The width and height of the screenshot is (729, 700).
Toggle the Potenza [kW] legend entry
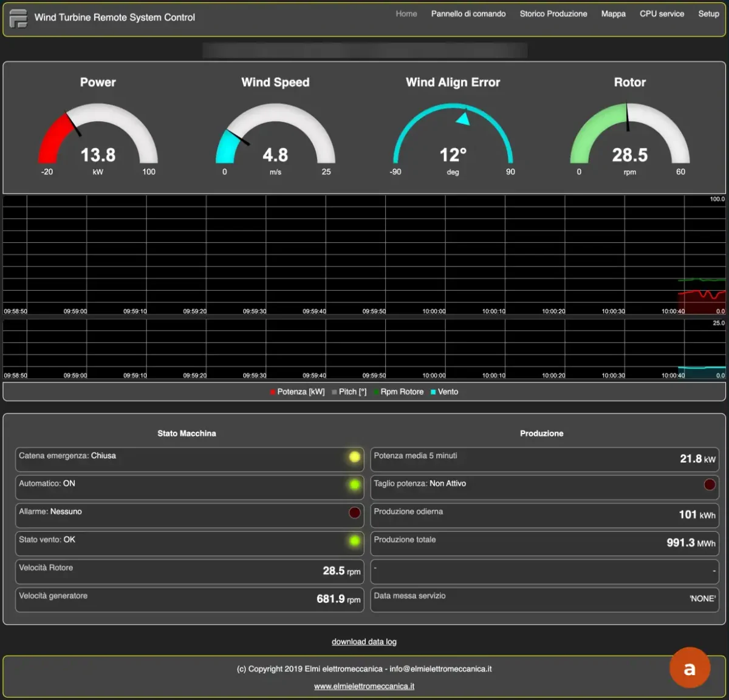[x=298, y=392]
